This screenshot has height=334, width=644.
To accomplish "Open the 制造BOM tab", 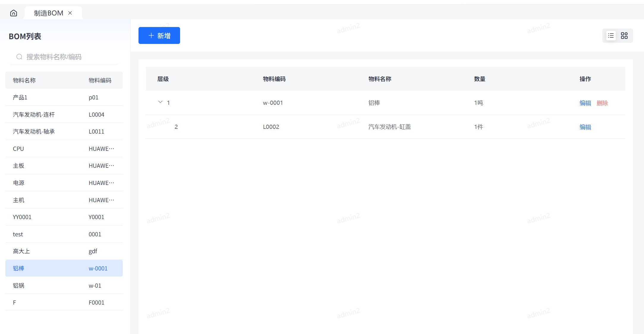I will 48,13.
